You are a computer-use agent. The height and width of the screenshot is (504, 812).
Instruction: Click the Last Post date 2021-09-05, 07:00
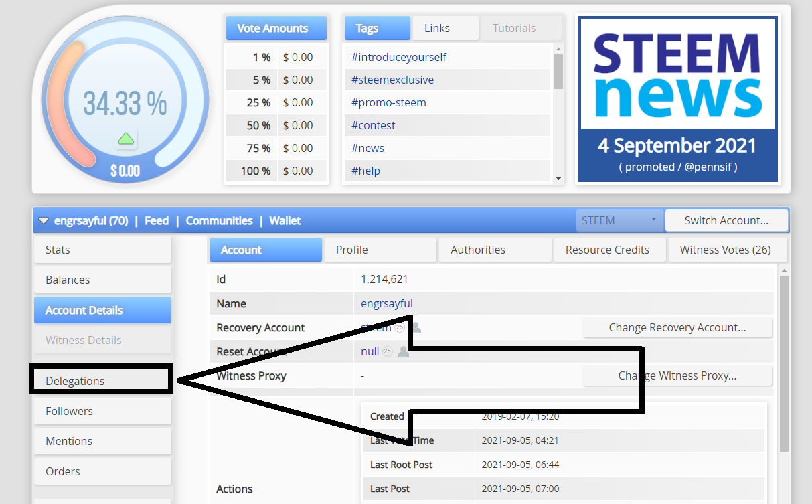click(520, 489)
